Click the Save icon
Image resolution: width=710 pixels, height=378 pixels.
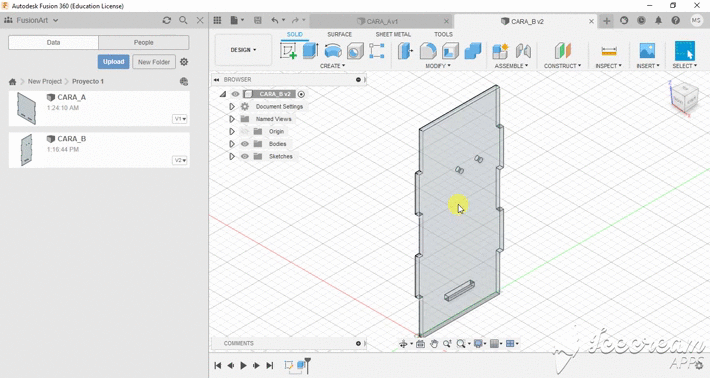click(258, 20)
